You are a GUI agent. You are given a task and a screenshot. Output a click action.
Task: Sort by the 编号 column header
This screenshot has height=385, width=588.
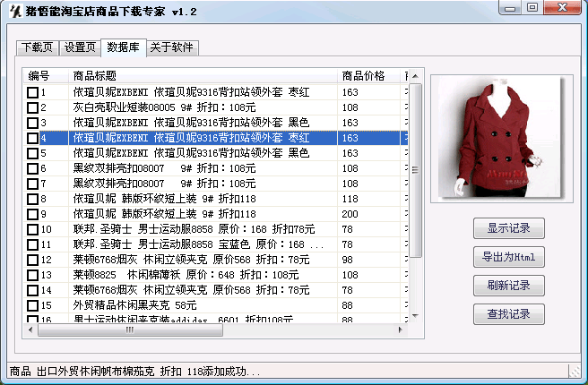pos(46,76)
